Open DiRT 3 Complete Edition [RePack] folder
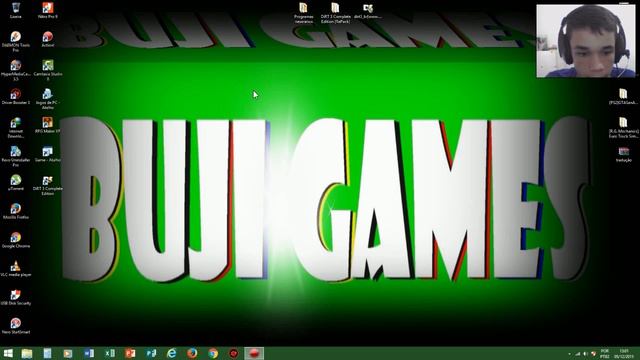Screen dimensions: 640x360 click(335, 13)
